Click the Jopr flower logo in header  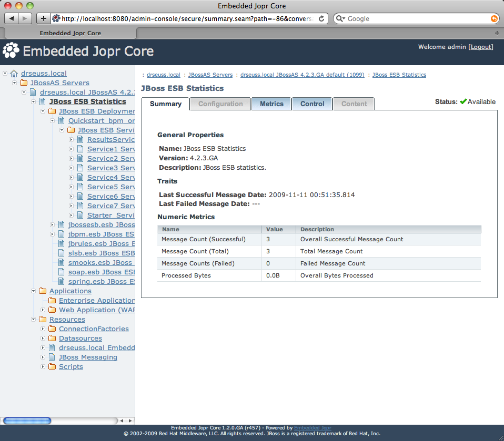point(11,50)
